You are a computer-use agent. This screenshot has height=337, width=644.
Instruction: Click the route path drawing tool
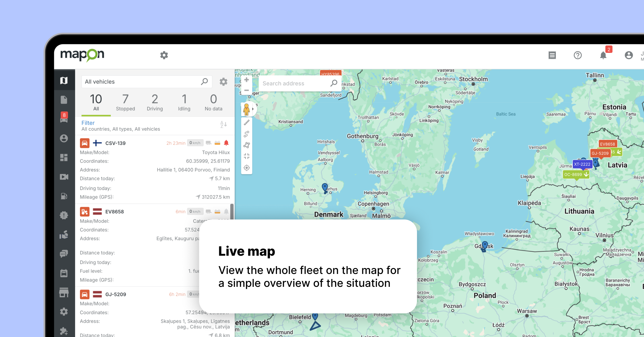tap(247, 134)
